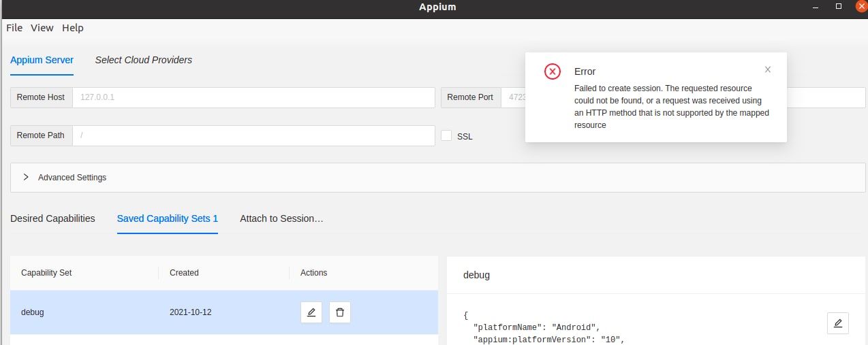Viewport: 868px width, 345px height.
Task: Focus the Remote Path input field
Action: click(x=253, y=135)
